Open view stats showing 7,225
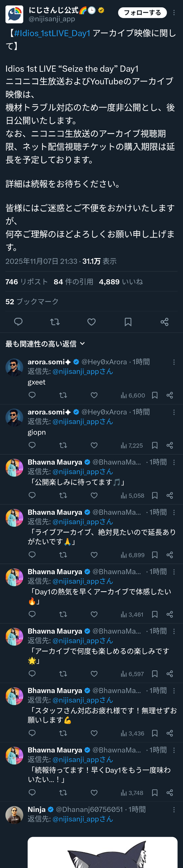Image resolution: width=183 pixels, height=868 pixels. [132, 446]
